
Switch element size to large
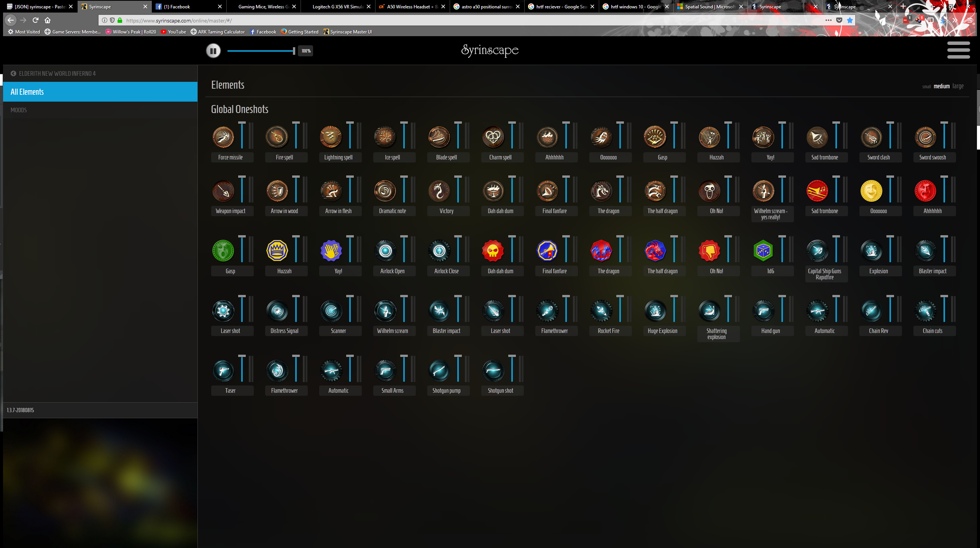[x=958, y=86]
